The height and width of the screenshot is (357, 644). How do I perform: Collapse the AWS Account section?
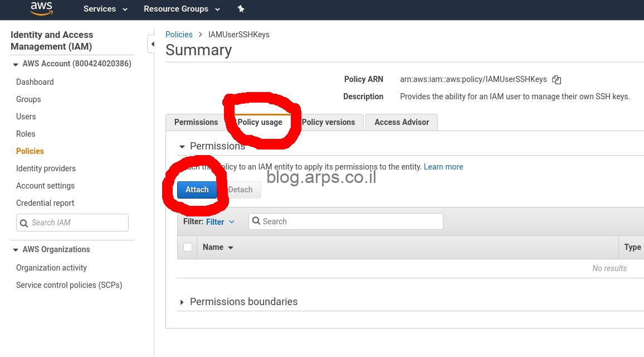tap(16, 64)
